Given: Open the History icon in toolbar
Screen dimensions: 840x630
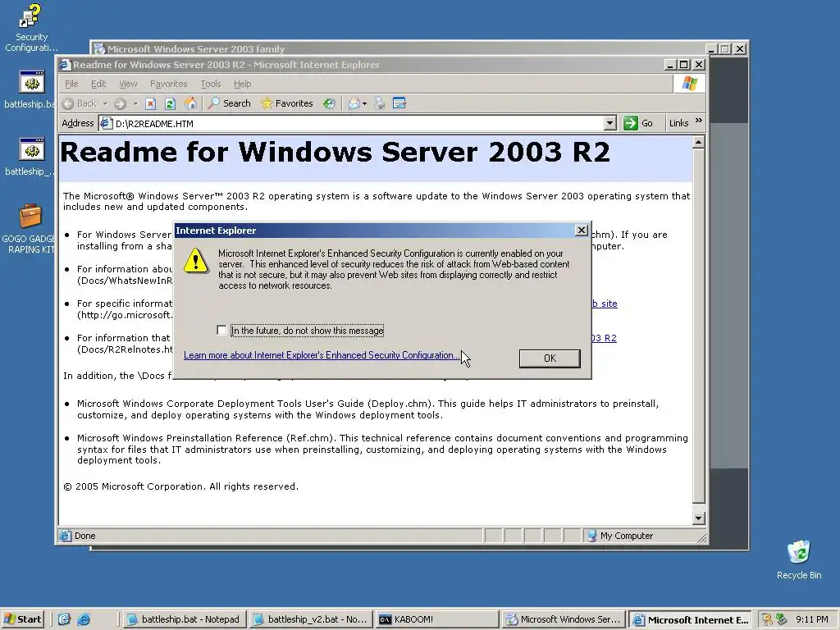Looking at the screenshot, I should [329, 103].
